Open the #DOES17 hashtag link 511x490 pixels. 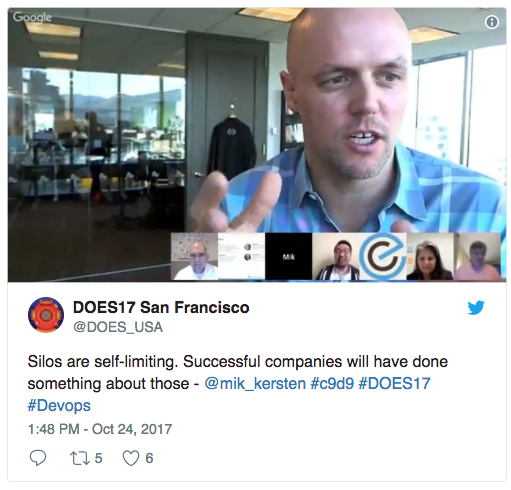[394, 383]
